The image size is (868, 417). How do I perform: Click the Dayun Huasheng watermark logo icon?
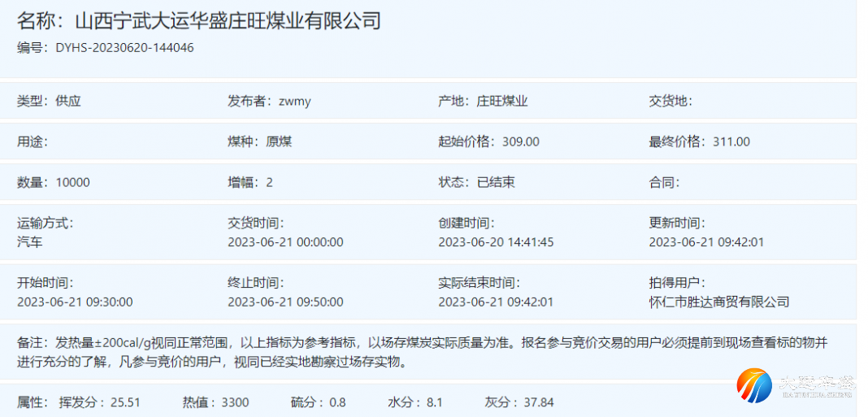[x=753, y=387]
